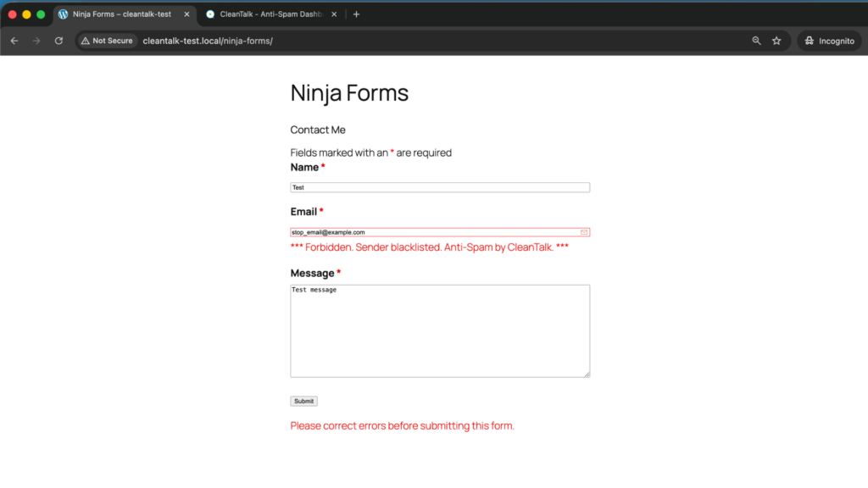Bookmark this page with the star icon
The width and height of the screenshot is (868, 488).
coord(776,41)
